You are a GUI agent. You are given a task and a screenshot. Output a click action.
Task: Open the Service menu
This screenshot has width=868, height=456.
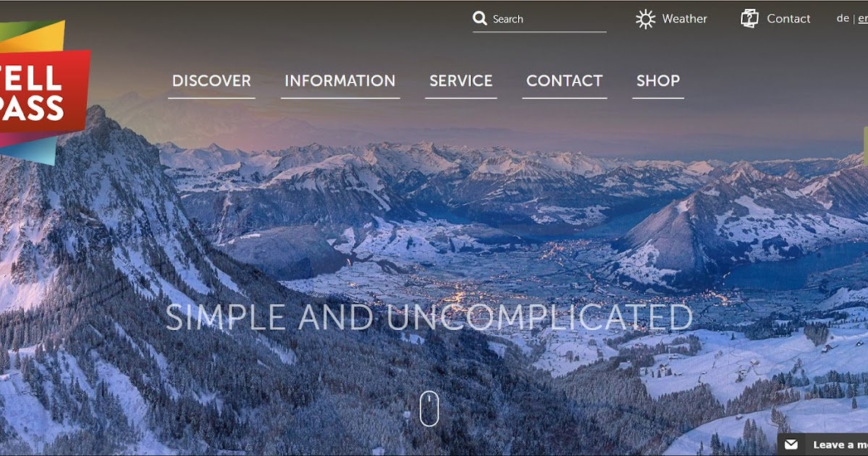click(461, 81)
